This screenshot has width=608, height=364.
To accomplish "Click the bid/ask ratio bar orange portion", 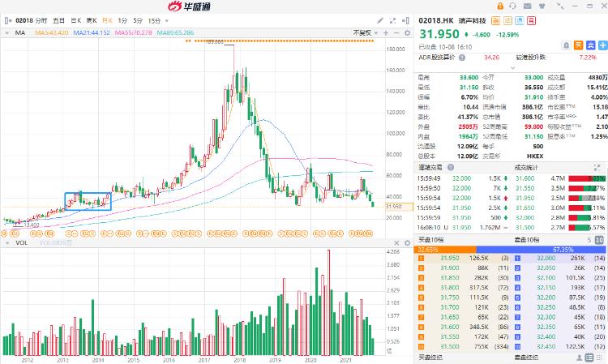I will click(x=445, y=250).
